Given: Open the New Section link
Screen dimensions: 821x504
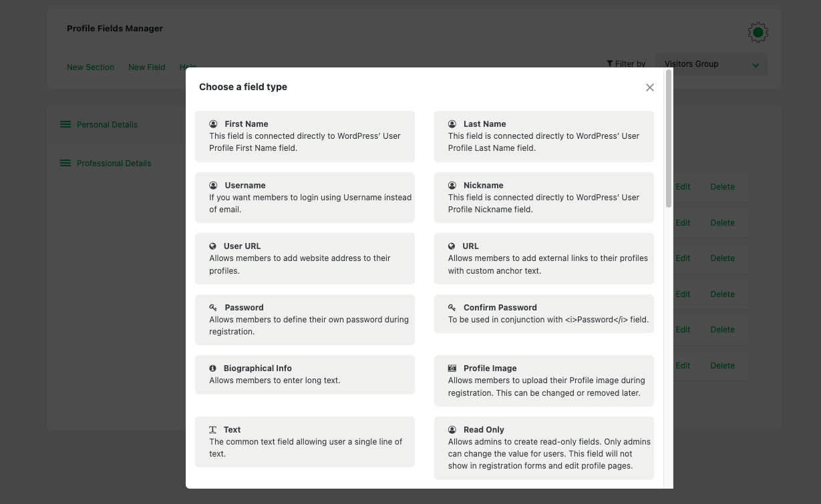Looking at the screenshot, I should 90,67.
